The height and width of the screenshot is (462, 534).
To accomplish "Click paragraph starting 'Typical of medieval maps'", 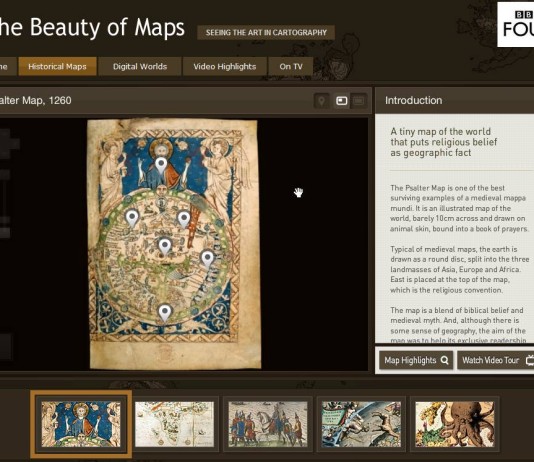I will click(459, 269).
